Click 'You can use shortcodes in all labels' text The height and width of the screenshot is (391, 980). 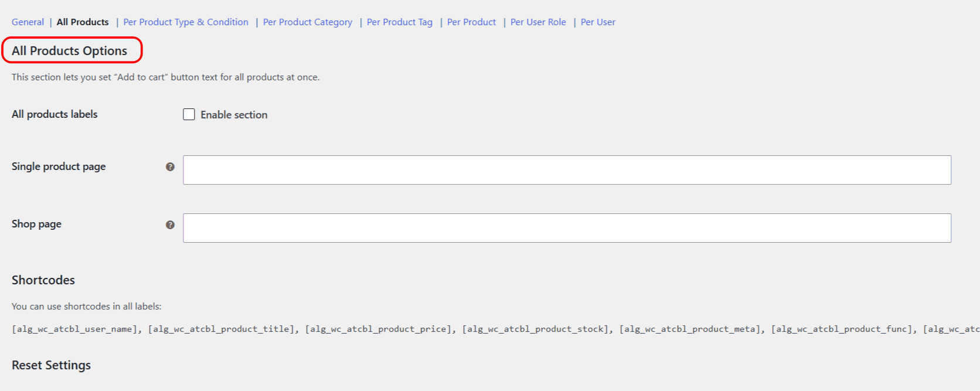(86, 307)
